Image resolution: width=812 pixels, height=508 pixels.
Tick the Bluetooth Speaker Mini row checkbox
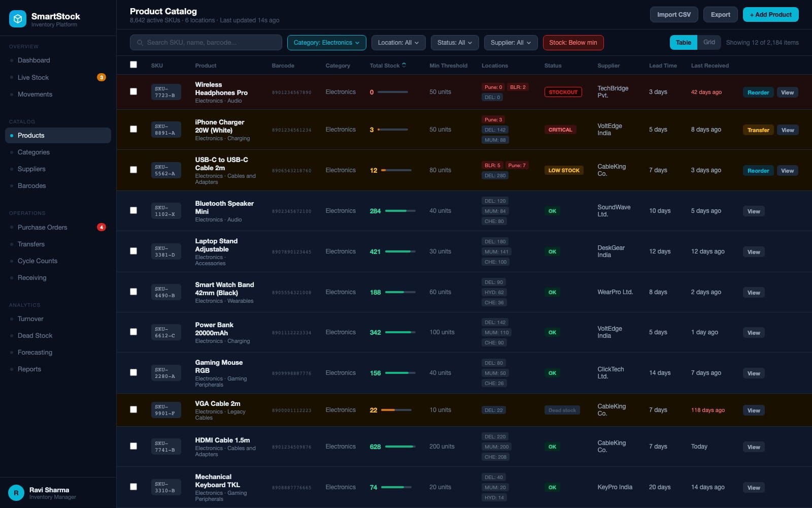click(x=133, y=210)
